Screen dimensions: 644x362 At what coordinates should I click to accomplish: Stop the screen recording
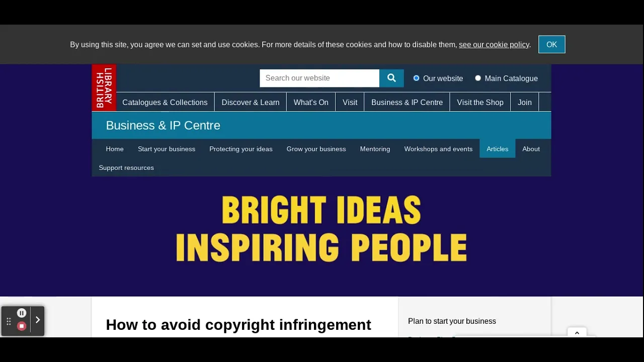[x=22, y=326]
